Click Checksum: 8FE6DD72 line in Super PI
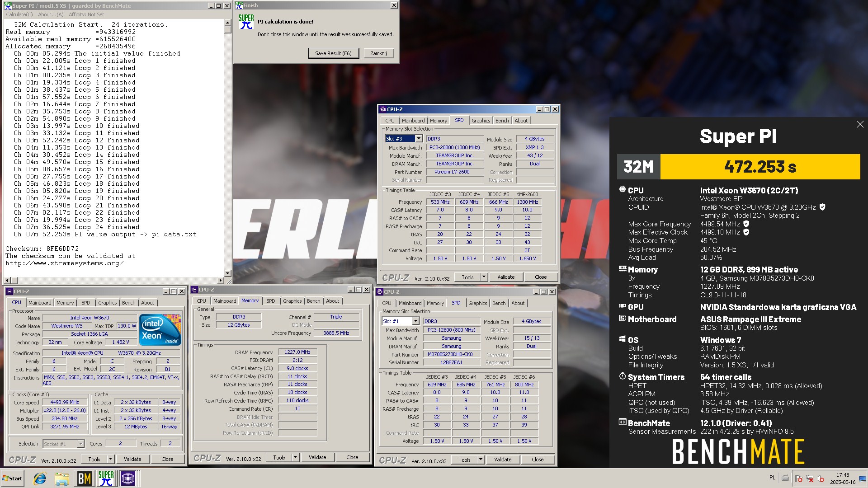 42,249
